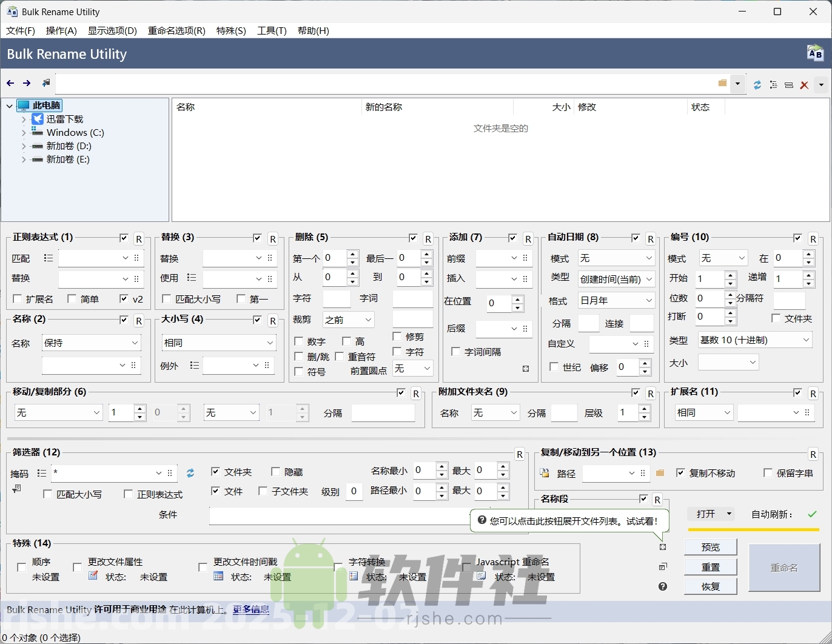
Task: Toggle the 复制不移动 checkbox
Action: [x=682, y=474]
